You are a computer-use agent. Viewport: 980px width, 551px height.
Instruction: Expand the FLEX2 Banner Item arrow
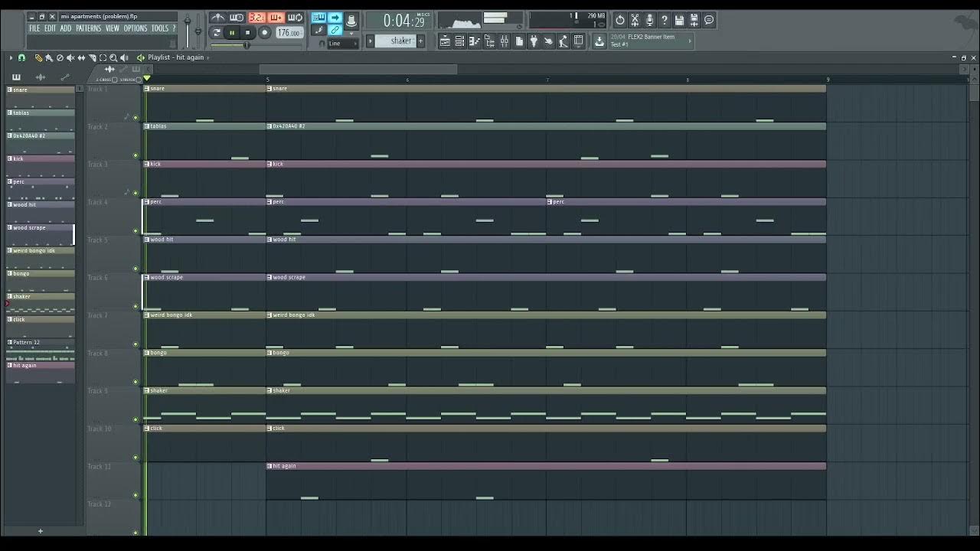coord(689,41)
